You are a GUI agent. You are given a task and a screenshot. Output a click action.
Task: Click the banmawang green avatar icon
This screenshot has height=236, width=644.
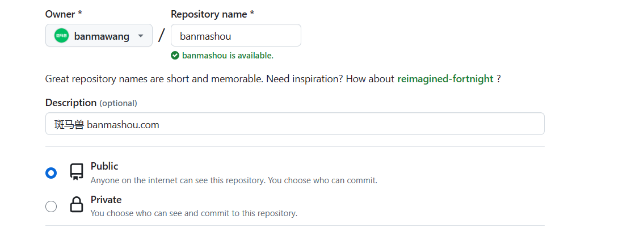coord(62,36)
